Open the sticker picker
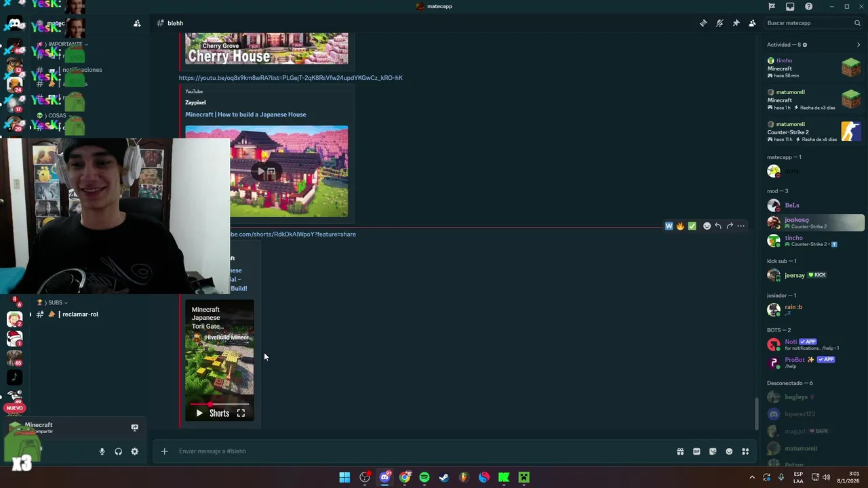This screenshot has width=868, height=488. [713, 451]
